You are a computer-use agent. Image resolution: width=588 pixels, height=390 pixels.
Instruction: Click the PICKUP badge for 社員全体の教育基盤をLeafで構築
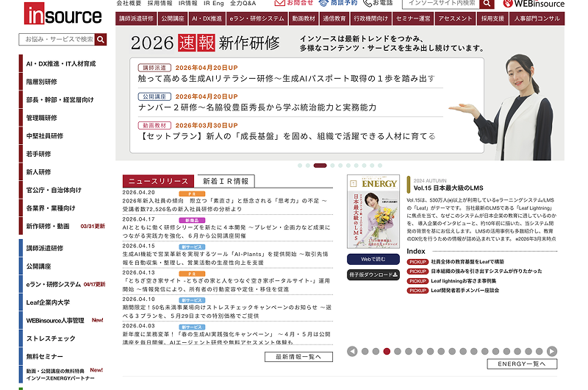tap(417, 262)
